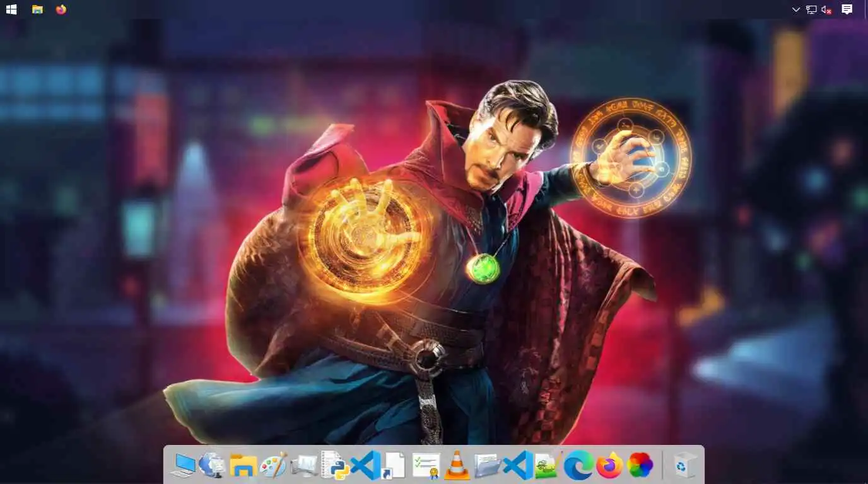Open the File Explorer icon in dock
This screenshot has height=484, width=868.
(x=243, y=466)
